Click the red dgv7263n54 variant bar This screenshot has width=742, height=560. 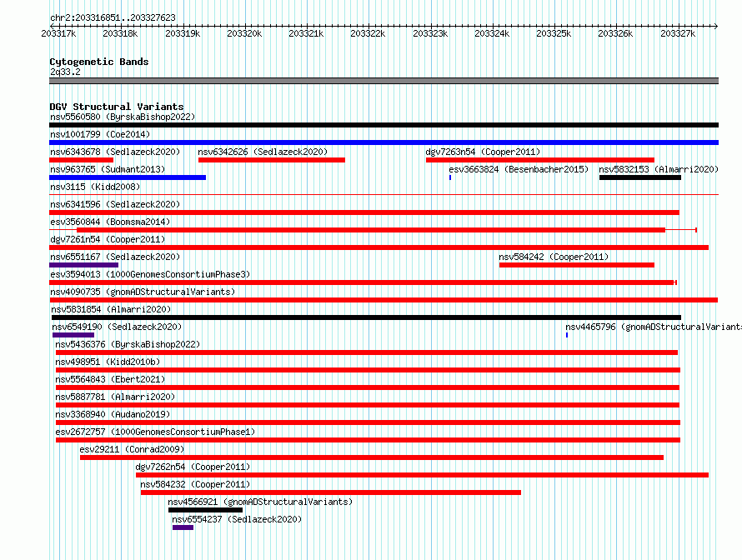click(540, 160)
